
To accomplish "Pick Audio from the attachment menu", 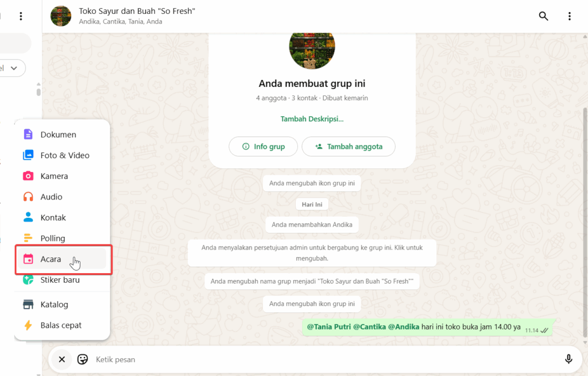I will 51,197.
